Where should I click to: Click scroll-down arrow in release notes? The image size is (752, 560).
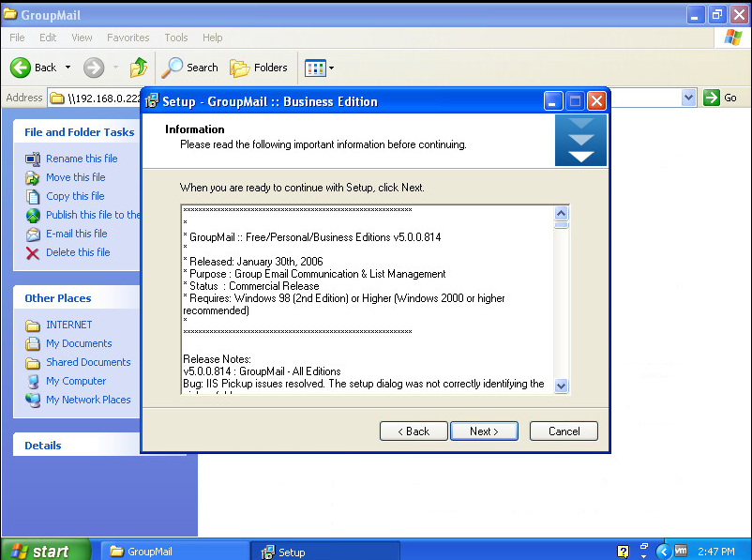point(561,386)
